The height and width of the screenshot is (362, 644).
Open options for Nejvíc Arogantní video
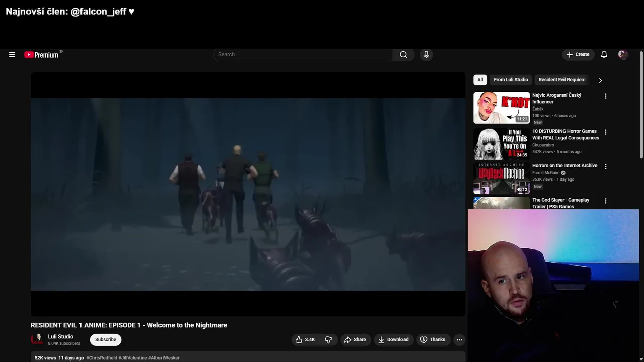click(606, 96)
